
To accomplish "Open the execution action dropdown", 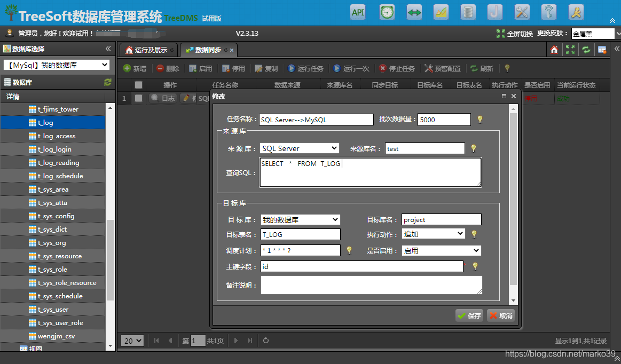I will [433, 234].
